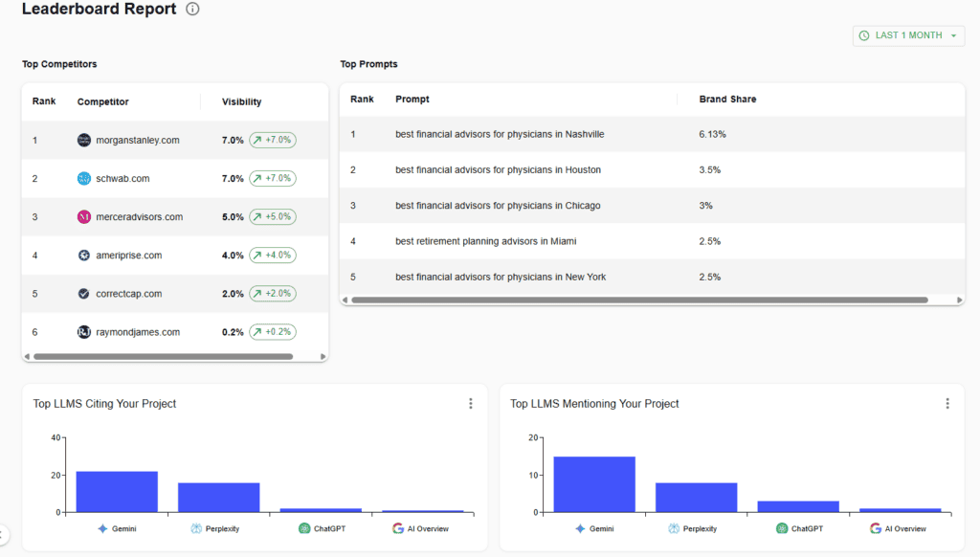This screenshot has width=980, height=557.
Task: Click the Gemini bar in the Citing chart
Action: point(117,492)
